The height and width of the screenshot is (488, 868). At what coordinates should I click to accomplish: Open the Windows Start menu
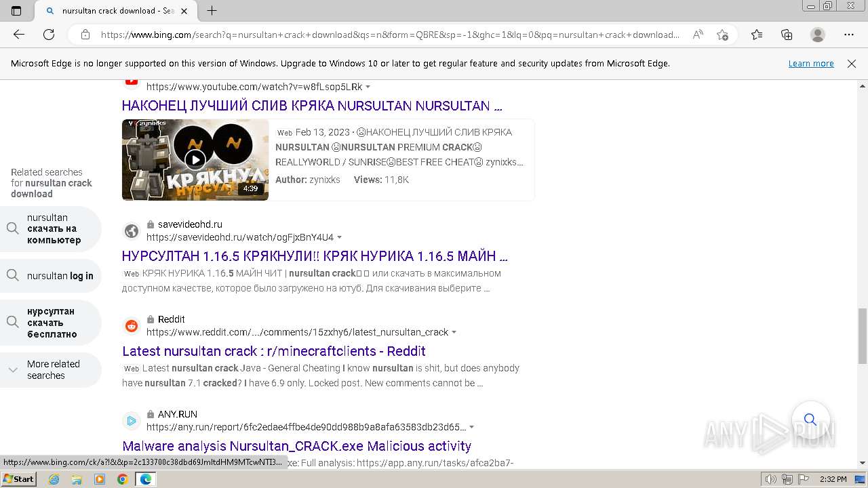point(18,479)
